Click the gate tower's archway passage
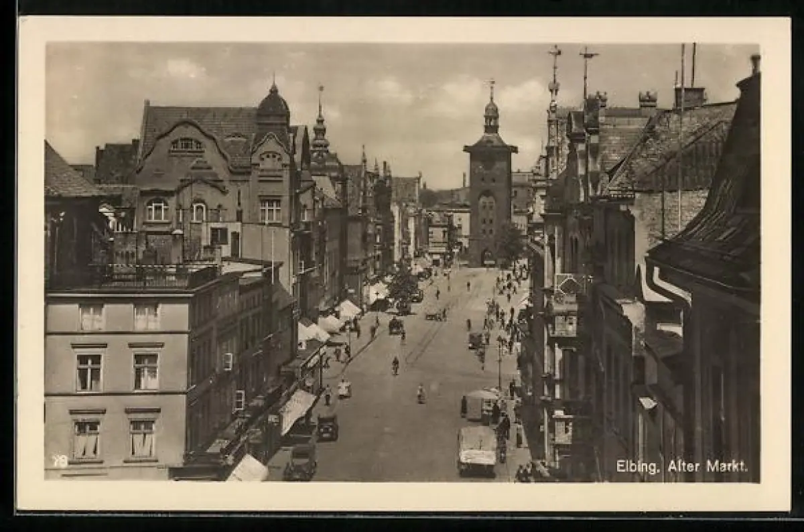 pyautogui.click(x=487, y=258)
